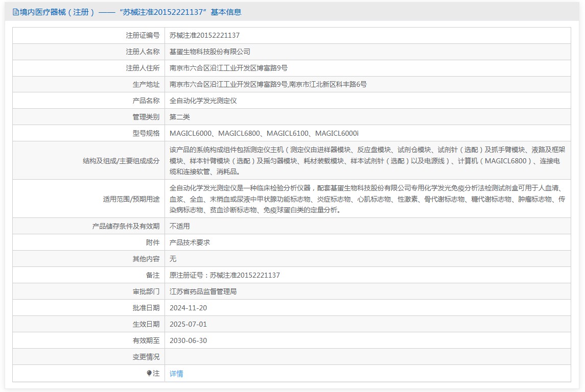
Task: Click management class value 第二类
Action: click(x=179, y=117)
